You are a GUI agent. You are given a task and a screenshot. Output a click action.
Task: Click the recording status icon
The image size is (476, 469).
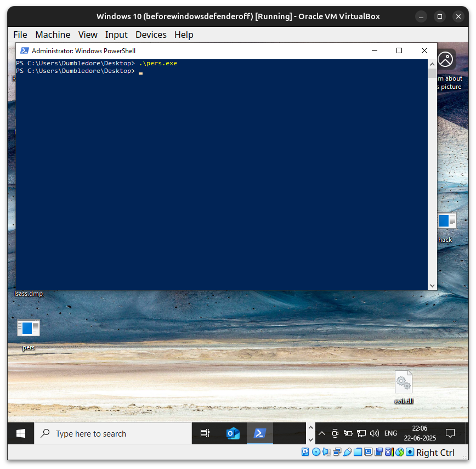pos(378,453)
